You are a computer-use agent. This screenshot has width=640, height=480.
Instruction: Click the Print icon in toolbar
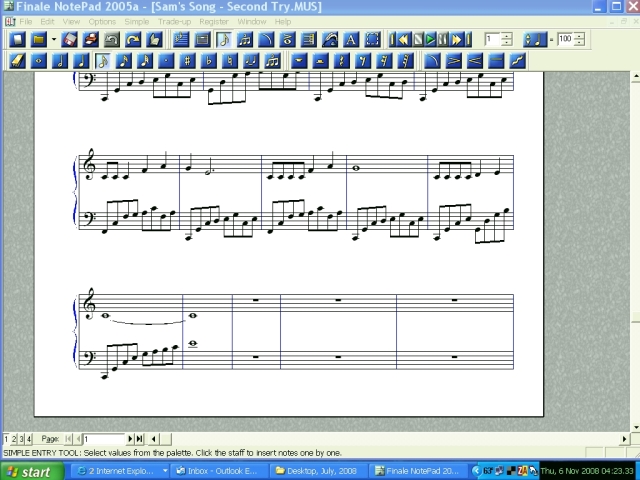[90, 40]
